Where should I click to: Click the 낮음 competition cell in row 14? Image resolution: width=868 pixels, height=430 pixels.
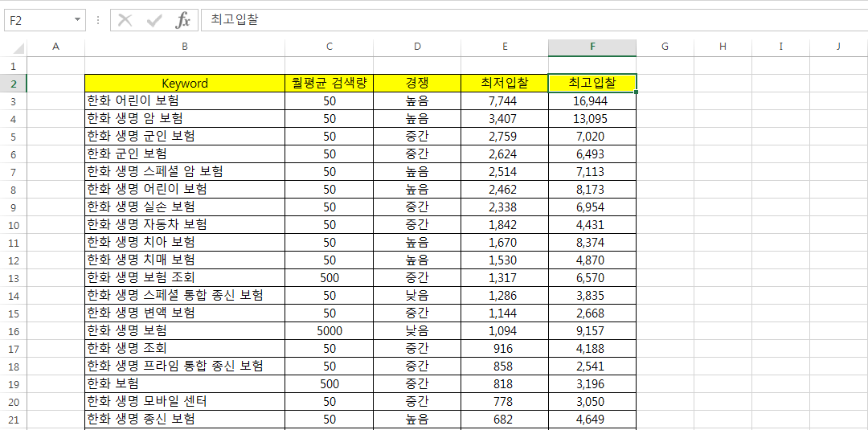pos(417,296)
